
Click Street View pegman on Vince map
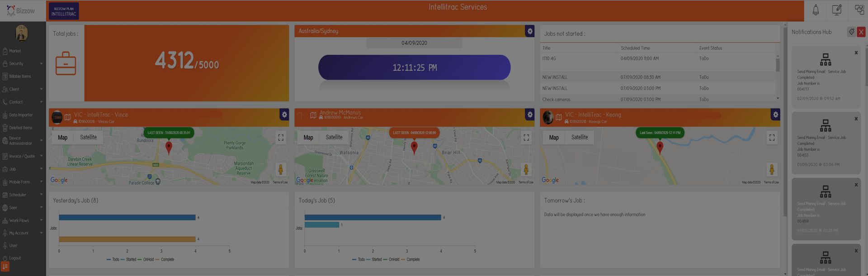pyautogui.click(x=281, y=169)
